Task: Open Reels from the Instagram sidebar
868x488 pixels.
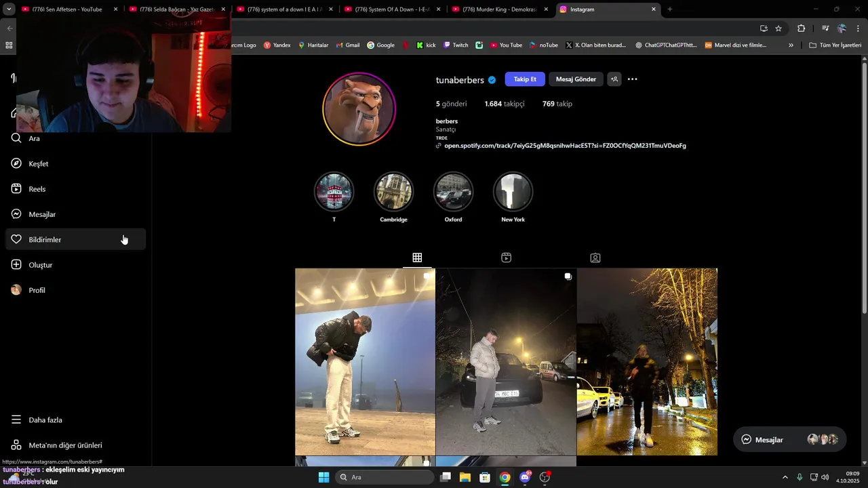Action: [x=76, y=189]
